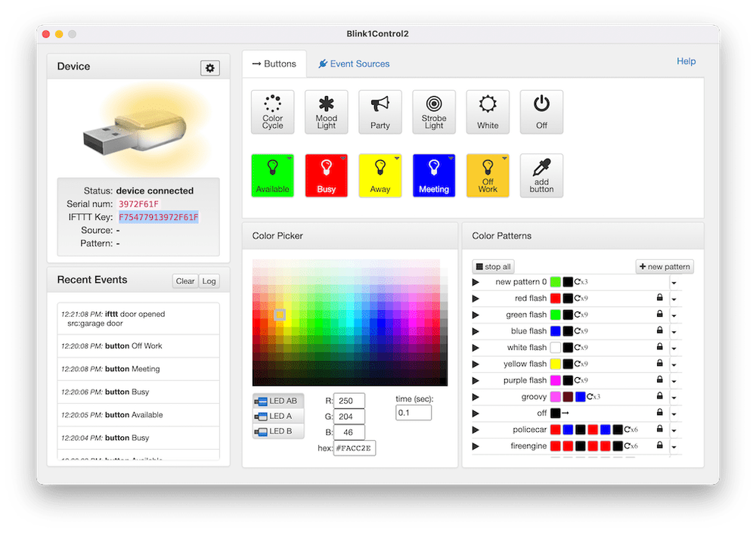Open dropdown for yellow flash pattern

[674, 365]
